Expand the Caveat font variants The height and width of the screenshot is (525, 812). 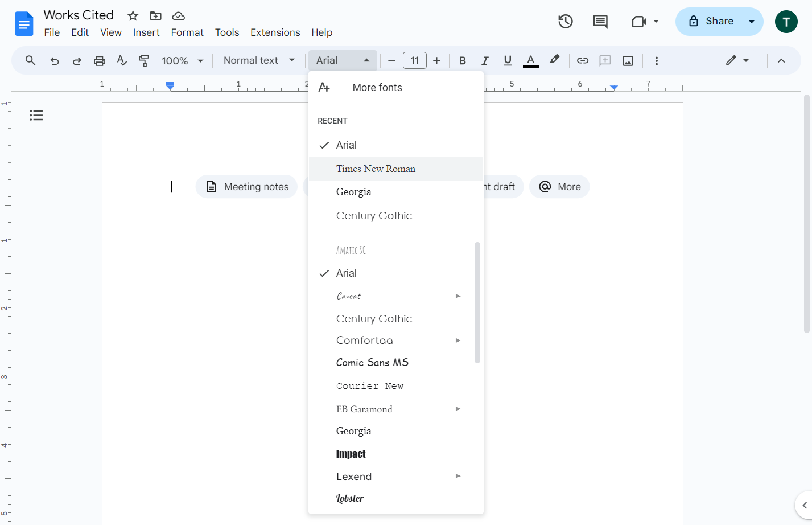pos(458,296)
